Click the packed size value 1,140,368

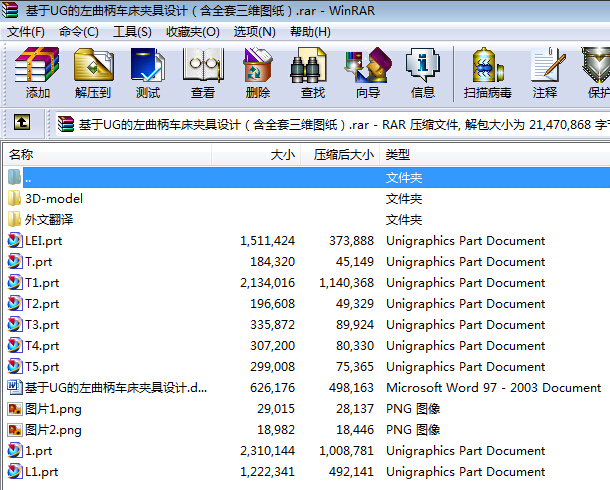tap(346, 283)
